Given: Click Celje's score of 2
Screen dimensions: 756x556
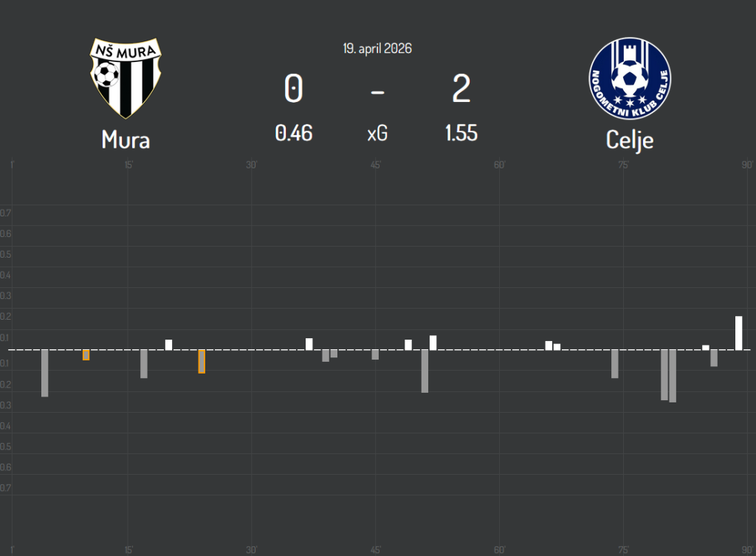Looking at the screenshot, I should coord(461,89).
